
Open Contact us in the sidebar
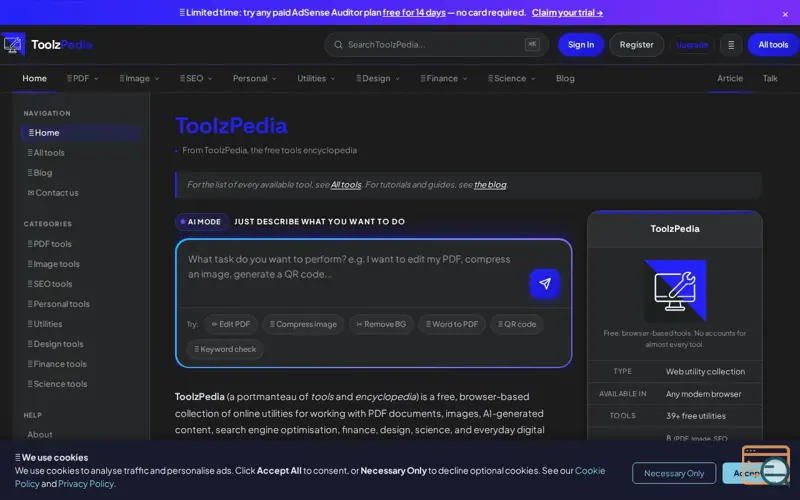53,193
